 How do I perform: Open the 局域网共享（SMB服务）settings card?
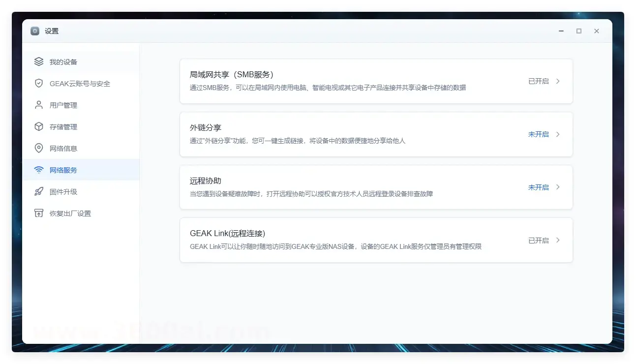click(376, 81)
